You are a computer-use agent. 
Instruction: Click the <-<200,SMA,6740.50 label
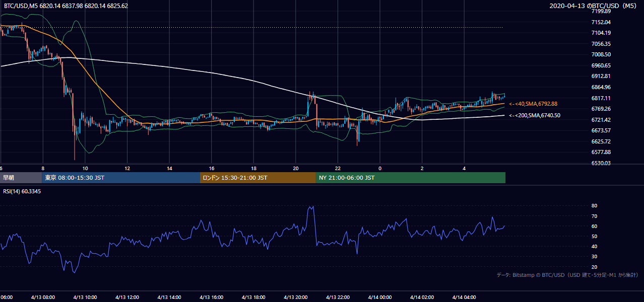pos(535,115)
